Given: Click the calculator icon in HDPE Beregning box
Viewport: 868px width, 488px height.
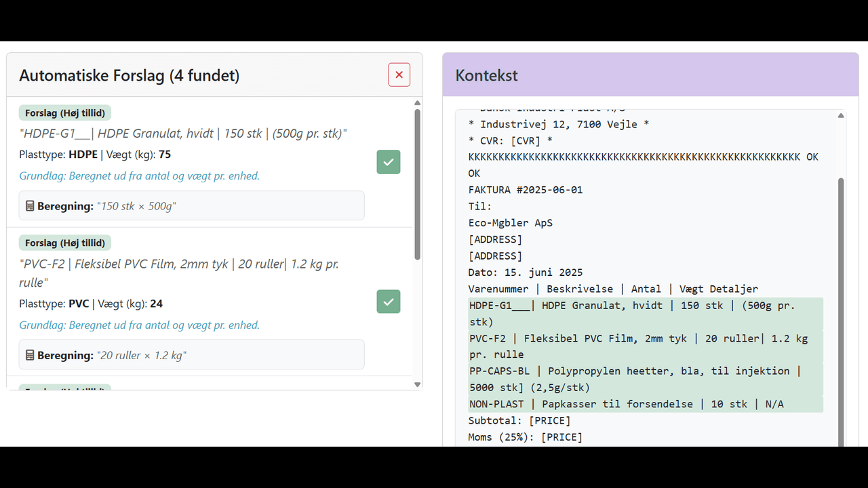Looking at the screenshot, I should pos(31,205).
